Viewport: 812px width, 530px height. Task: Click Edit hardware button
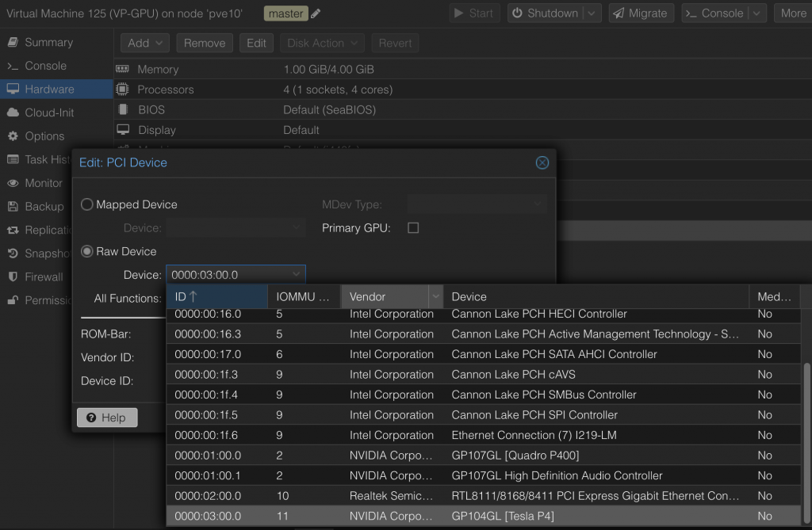pyautogui.click(x=256, y=43)
